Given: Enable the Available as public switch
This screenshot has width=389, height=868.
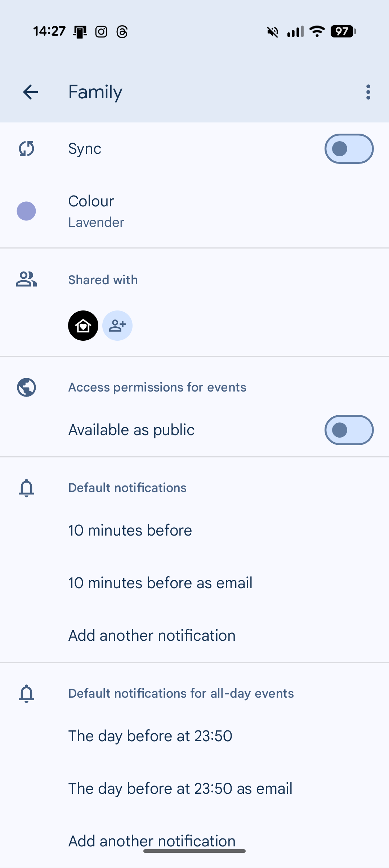Looking at the screenshot, I should click(349, 430).
